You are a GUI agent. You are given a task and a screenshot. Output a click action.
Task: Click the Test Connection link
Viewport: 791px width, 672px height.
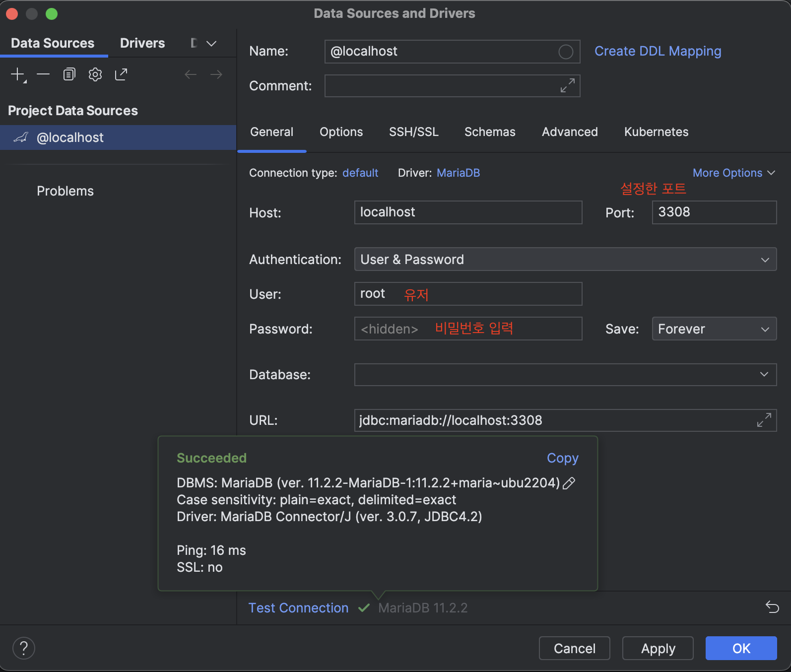298,608
